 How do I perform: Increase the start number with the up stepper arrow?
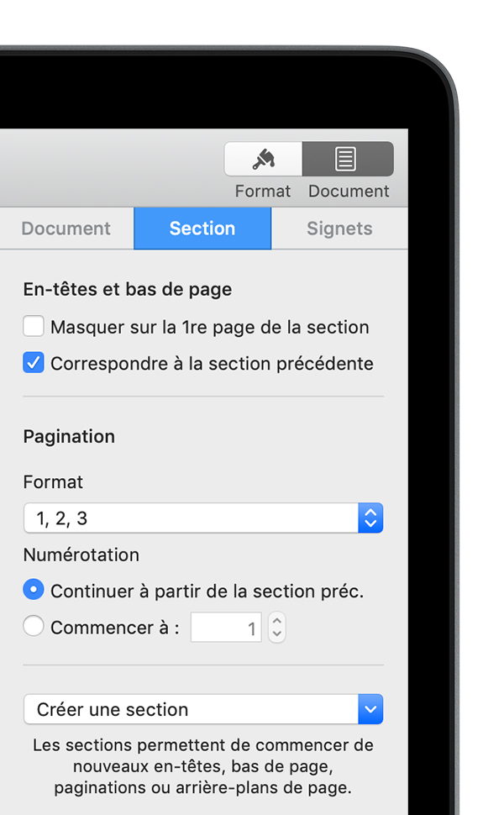pos(277,621)
